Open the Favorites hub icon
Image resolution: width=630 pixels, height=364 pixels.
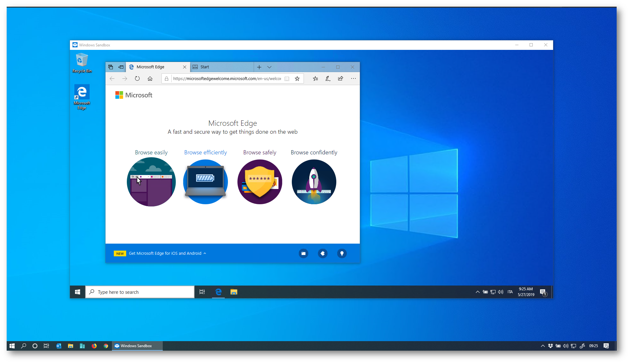click(x=315, y=78)
